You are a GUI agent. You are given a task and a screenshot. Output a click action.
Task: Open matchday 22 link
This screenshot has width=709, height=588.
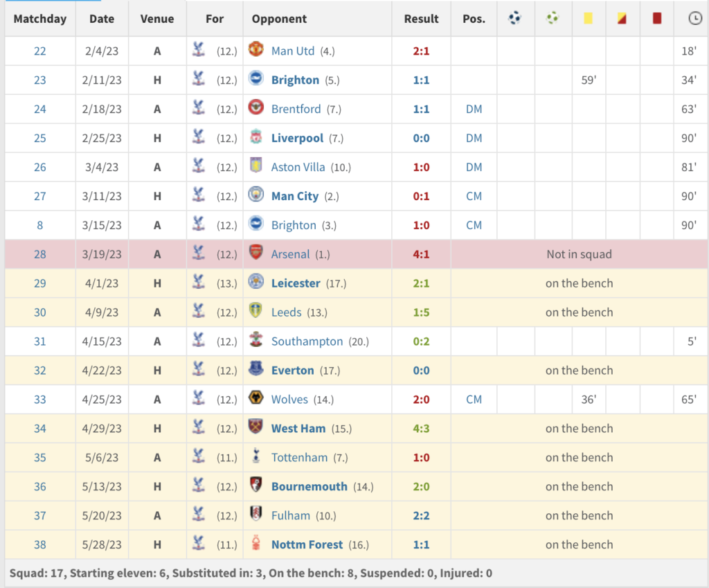pos(39,51)
